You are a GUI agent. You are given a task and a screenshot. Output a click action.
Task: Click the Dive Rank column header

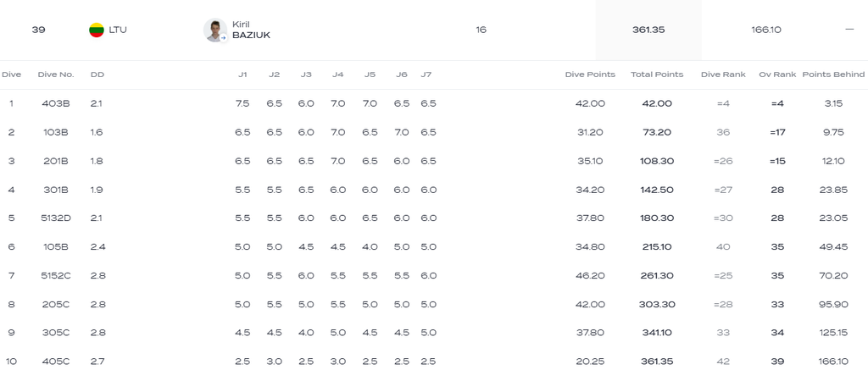coord(723,75)
